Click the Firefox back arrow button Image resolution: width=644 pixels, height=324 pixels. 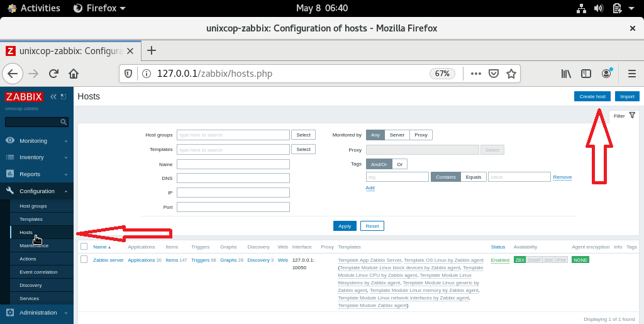coord(13,74)
